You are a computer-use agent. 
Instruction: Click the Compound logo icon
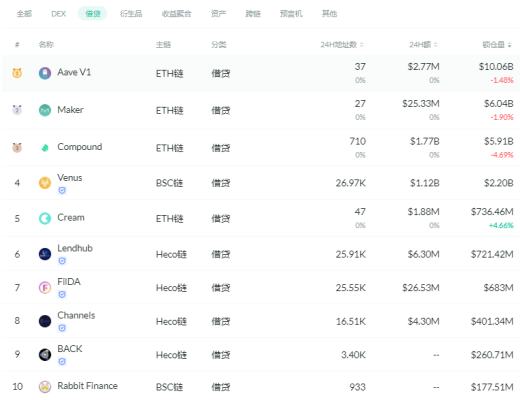click(x=45, y=147)
